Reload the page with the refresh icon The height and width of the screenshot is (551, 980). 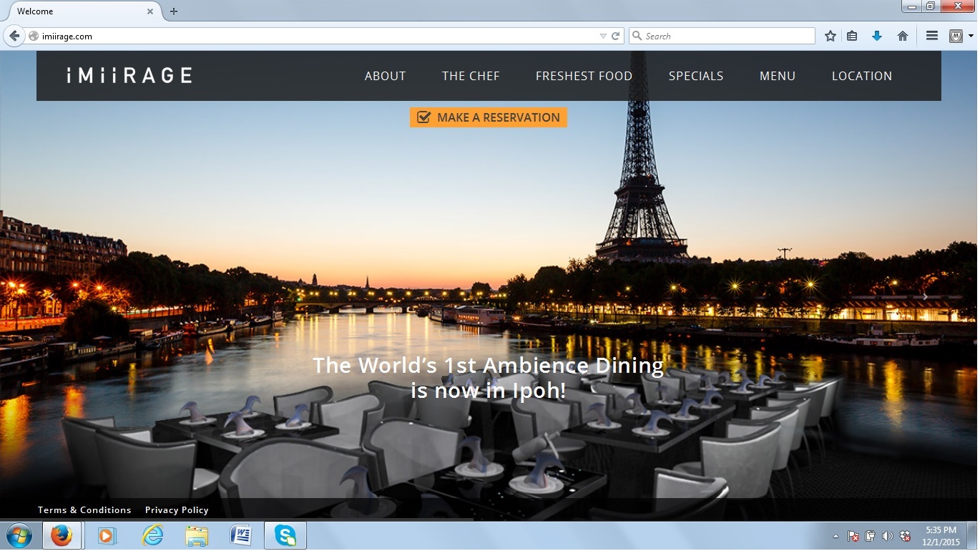(x=615, y=36)
